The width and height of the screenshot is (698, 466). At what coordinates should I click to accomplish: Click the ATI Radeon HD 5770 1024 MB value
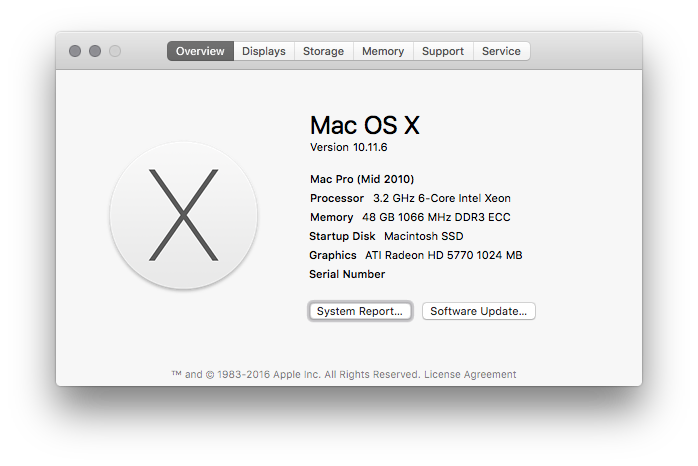(443, 255)
